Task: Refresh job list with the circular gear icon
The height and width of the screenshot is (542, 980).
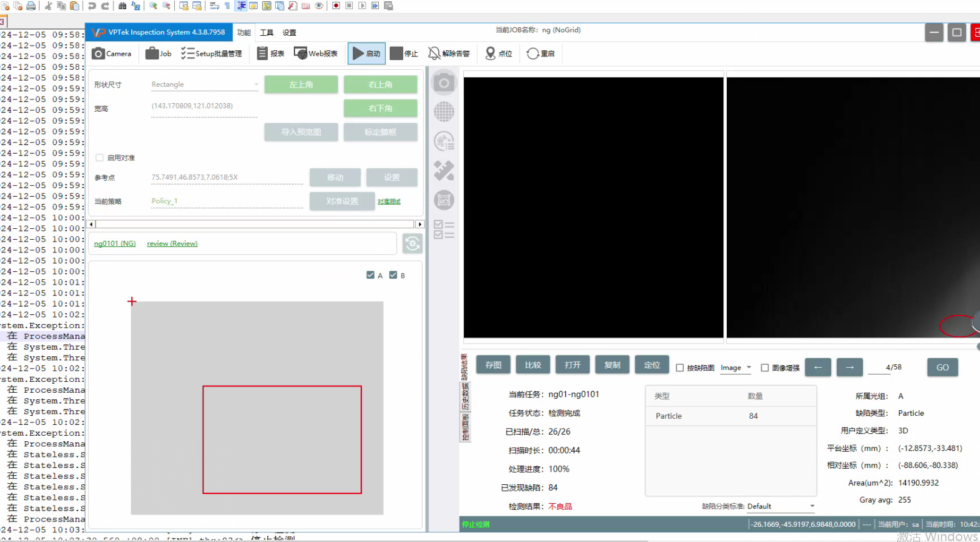Action: pos(413,243)
